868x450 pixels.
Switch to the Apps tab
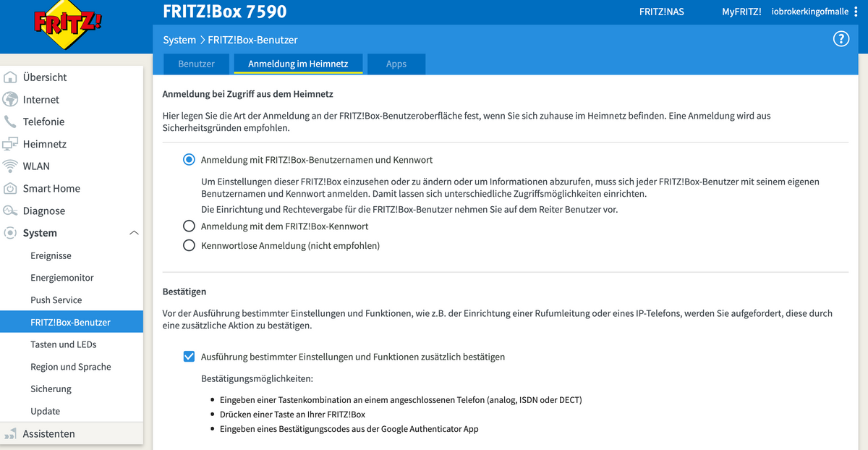(x=396, y=64)
